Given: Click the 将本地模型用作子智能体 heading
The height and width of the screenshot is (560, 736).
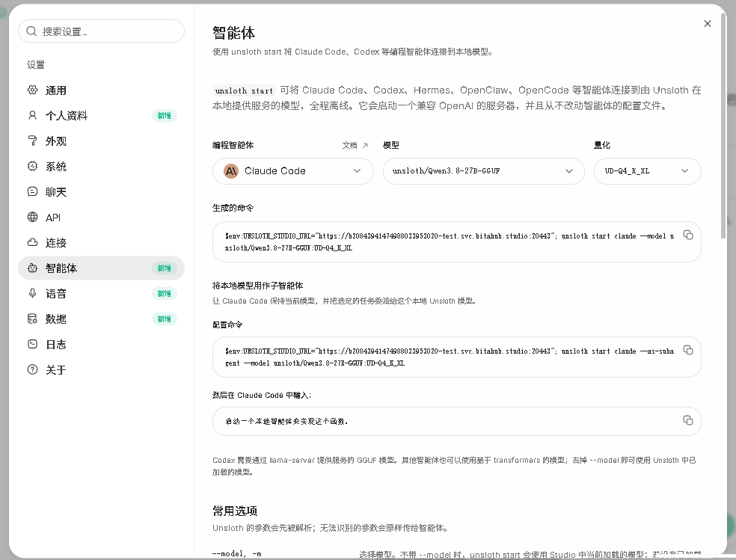Looking at the screenshot, I should click(258, 286).
